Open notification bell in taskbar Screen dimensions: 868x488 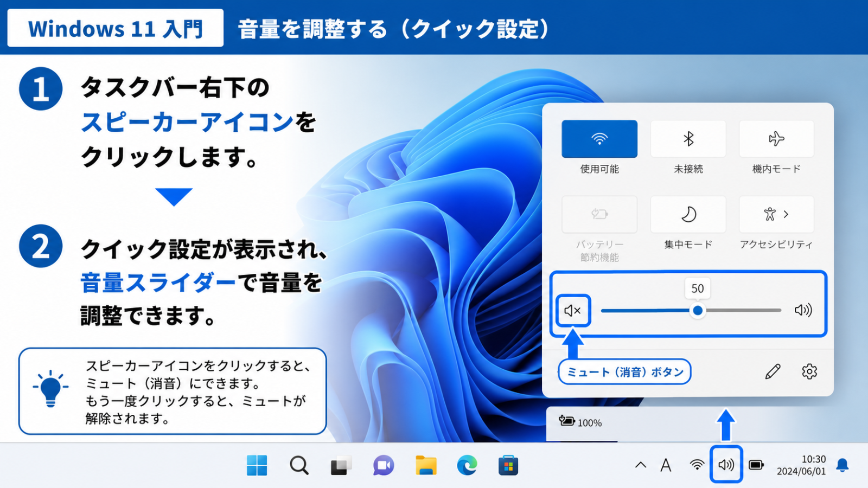pos(843,465)
